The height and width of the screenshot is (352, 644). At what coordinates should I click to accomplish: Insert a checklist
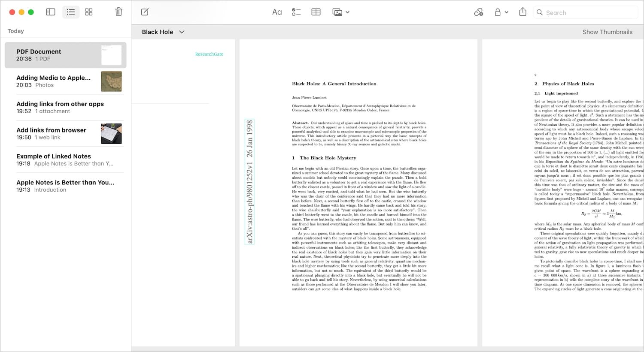296,12
